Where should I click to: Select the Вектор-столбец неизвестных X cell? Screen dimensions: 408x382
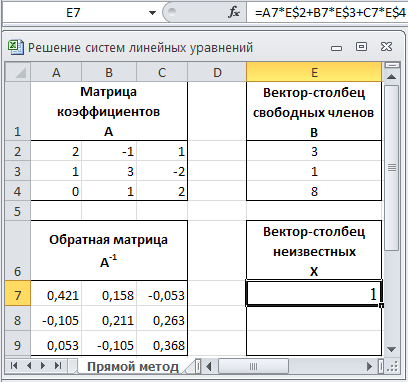[314, 250]
